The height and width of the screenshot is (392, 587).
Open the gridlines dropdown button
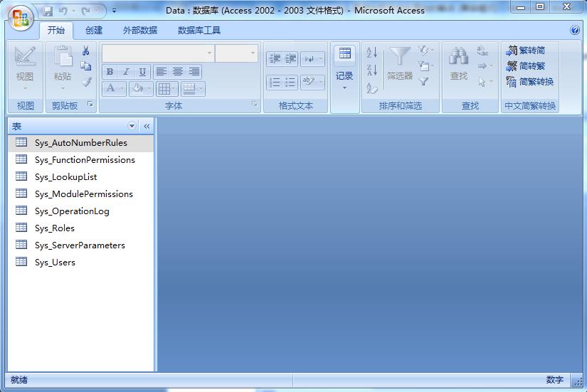pyautogui.click(x=167, y=89)
